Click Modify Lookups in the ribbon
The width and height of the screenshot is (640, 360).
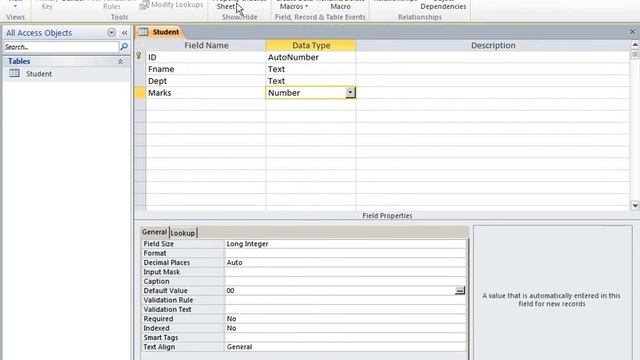(x=171, y=4)
